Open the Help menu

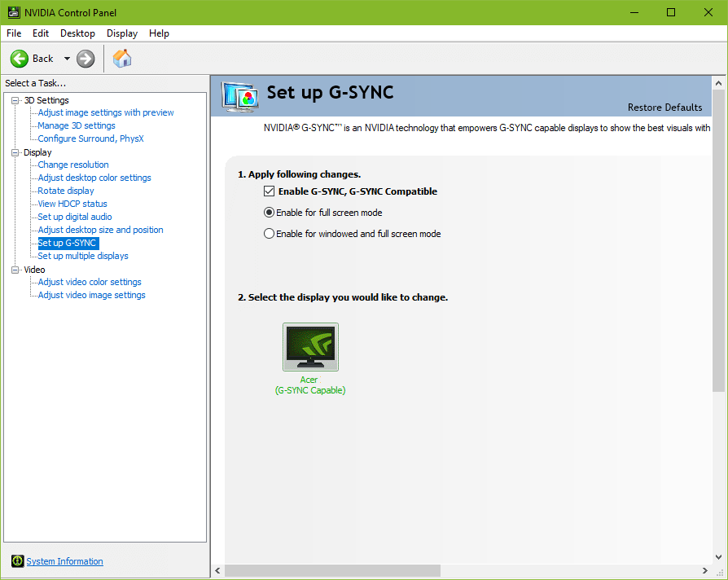click(159, 33)
